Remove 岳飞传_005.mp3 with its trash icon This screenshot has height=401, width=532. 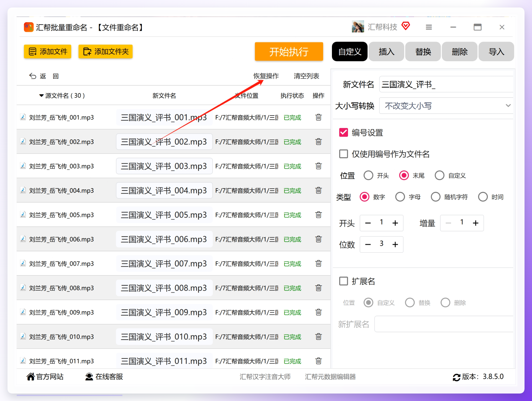click(318, 215)
